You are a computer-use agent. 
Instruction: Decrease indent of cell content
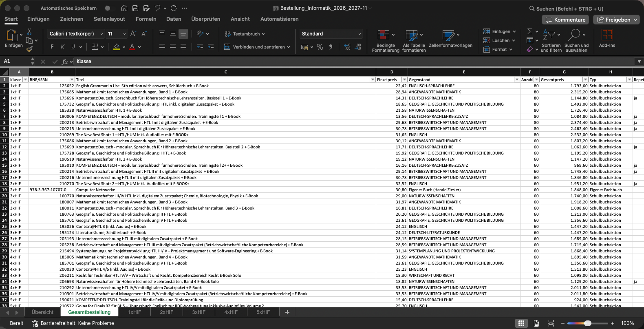200,47
